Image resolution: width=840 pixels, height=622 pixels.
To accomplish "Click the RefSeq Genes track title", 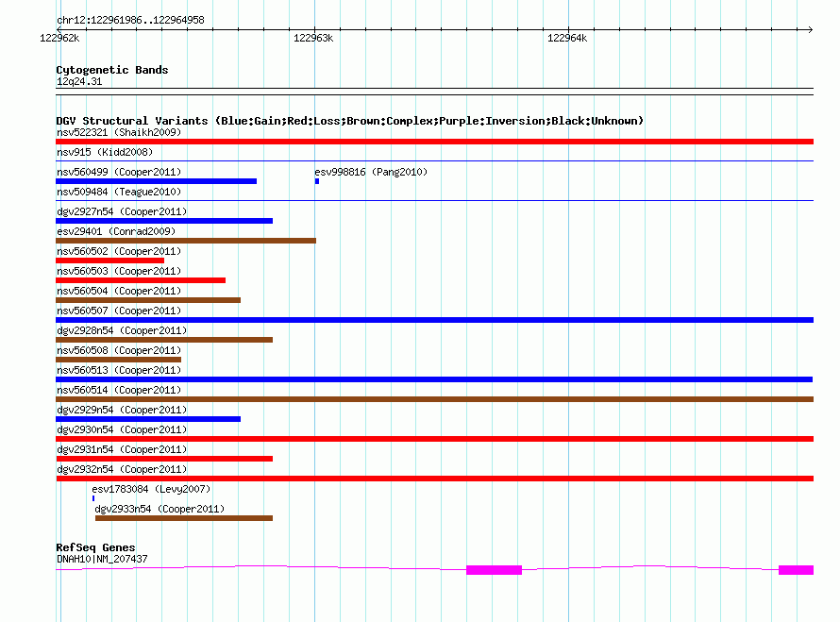I will [x=95, y=547].
